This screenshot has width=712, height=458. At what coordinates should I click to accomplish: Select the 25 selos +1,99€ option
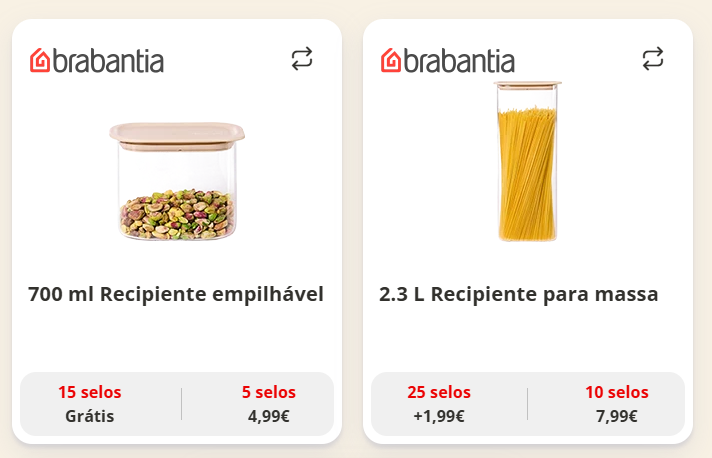pyautogui.click(x=439, y=404)
